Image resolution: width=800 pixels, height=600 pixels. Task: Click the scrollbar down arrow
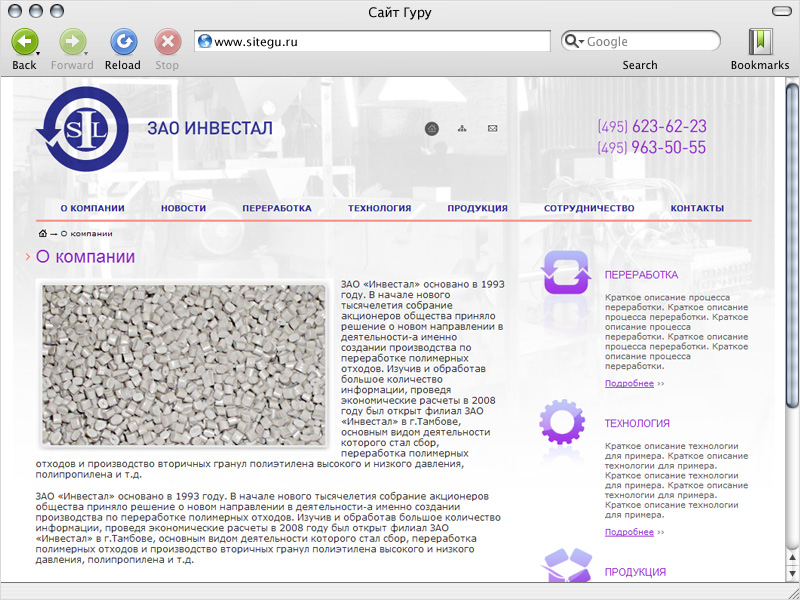(x=792, y=573)
